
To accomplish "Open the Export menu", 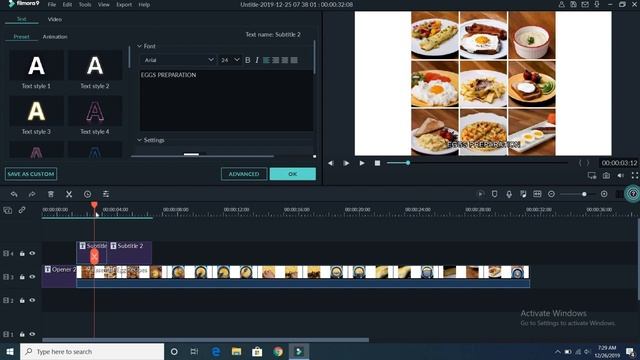I will tap(124, 4).
